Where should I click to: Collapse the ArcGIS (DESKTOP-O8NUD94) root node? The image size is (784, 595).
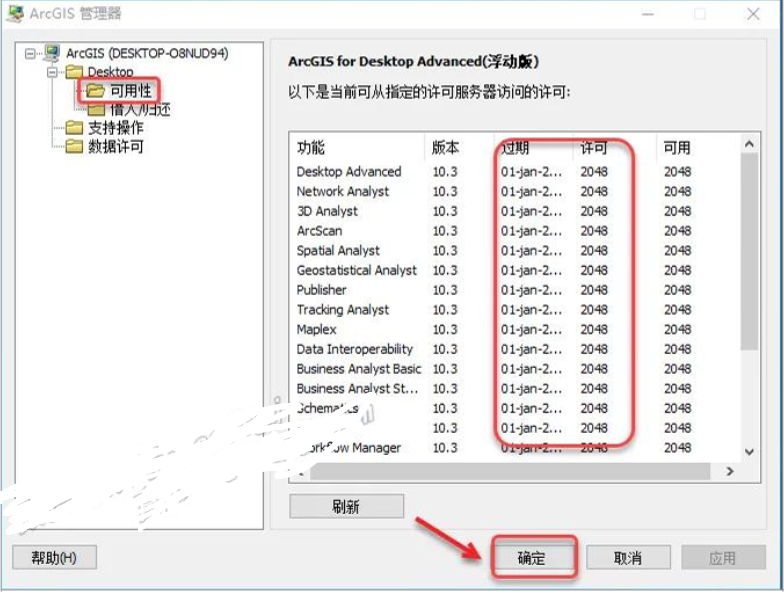point(30,54)
